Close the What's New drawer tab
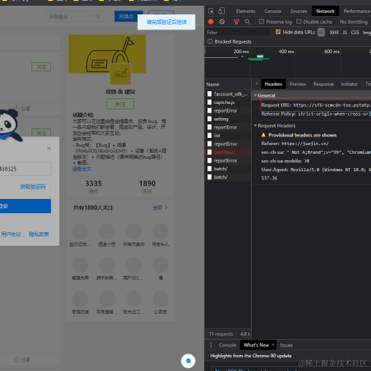The width and height of the screenshot is (371, 371). [x=273, y=345]
